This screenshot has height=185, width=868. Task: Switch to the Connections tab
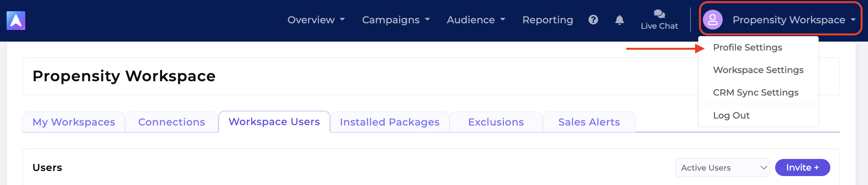click(171, 122)
